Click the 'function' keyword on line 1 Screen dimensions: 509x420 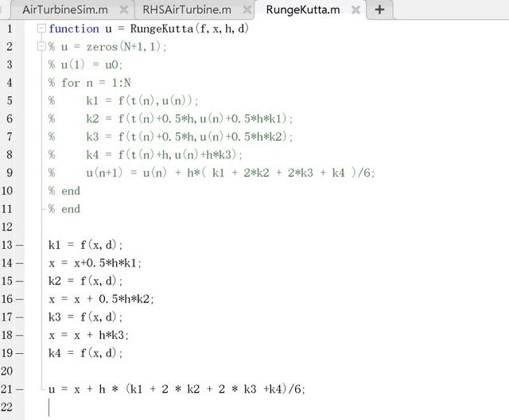pos(74,29)
